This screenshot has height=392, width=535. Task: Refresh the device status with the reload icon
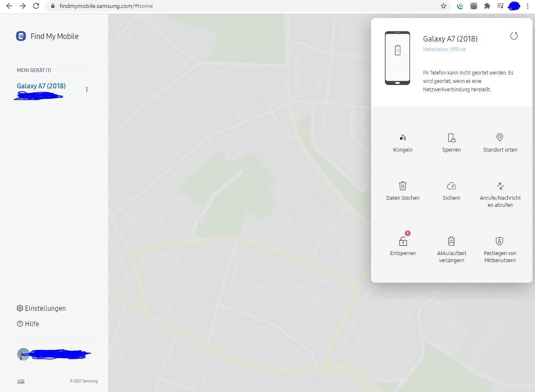(x=514, y=36)
